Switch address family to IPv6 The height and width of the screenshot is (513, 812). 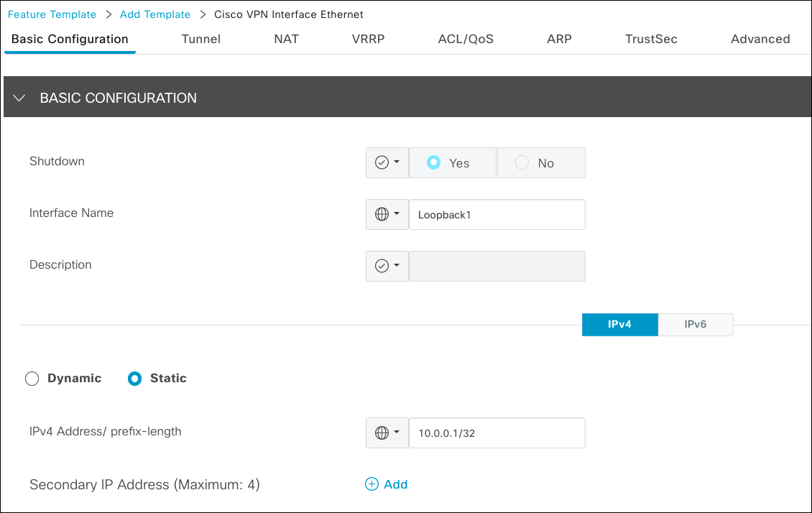(x=695, y=324)
